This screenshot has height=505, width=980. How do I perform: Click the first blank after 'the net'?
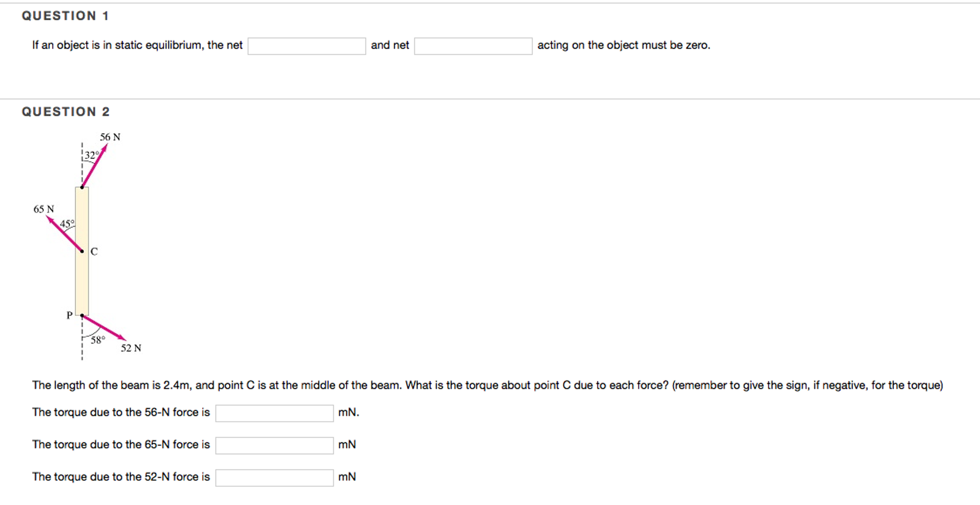pyautogui.click(x=307, y=46)
